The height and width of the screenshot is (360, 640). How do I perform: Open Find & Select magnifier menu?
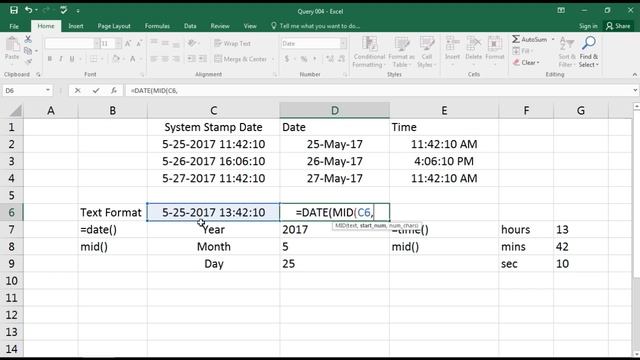pyautogui.click(x=589, y=52)
